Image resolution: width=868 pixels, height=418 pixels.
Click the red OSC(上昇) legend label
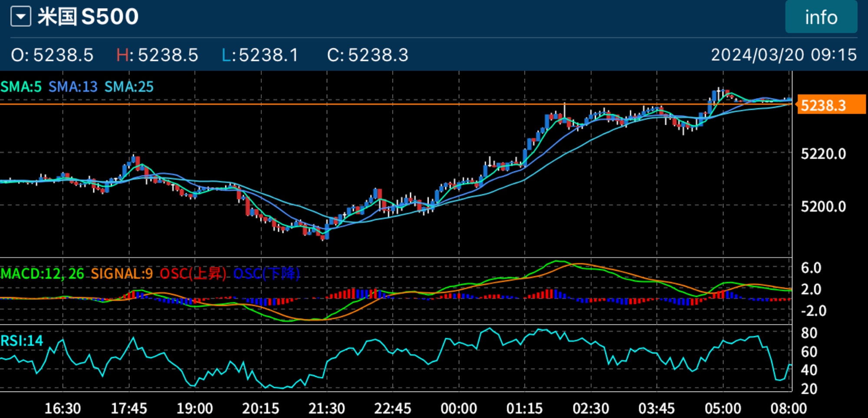[193, 274]
